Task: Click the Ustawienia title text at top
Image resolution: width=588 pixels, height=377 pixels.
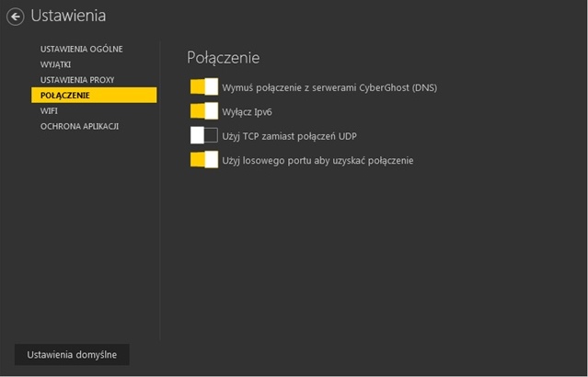Action: pos(68,16)
